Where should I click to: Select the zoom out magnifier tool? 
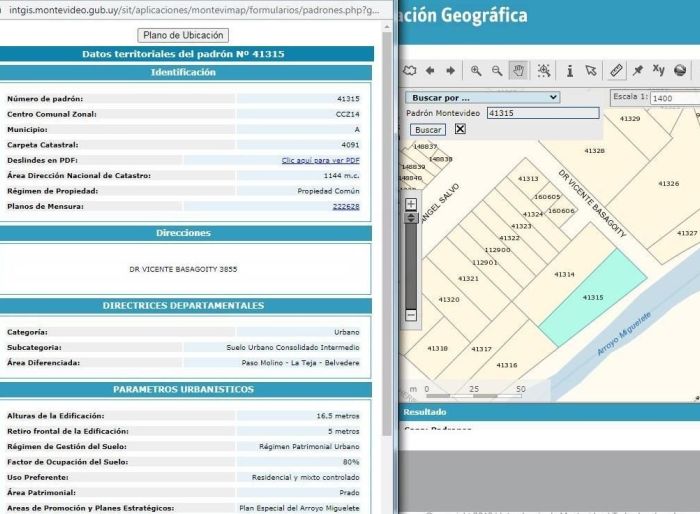click(x=497, y=71)
